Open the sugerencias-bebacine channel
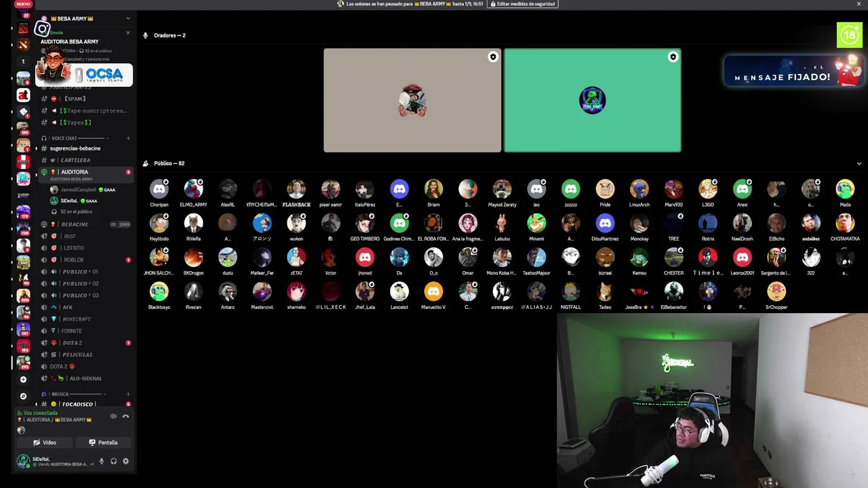This screenshot has width=868, height=488. coord(84,148)
